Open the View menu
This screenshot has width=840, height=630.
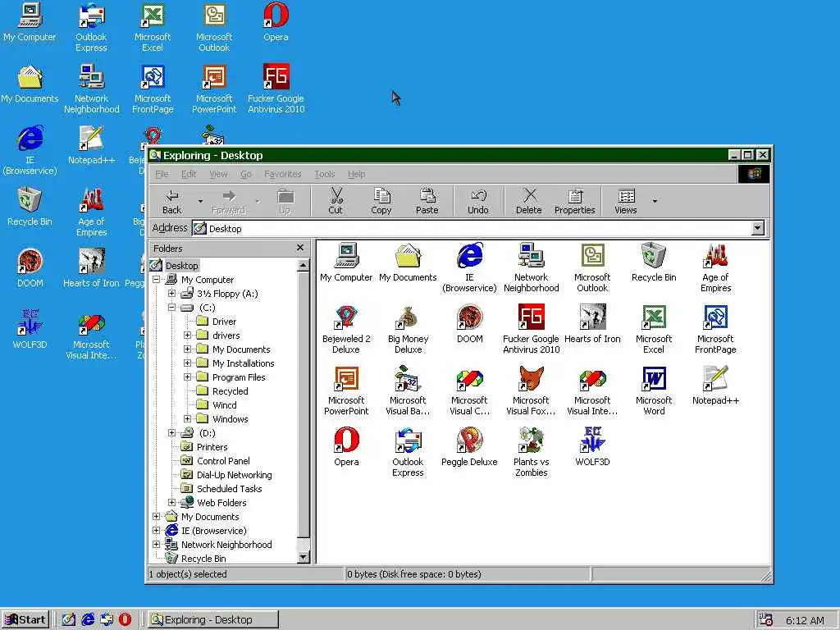[x=218, y=174]
